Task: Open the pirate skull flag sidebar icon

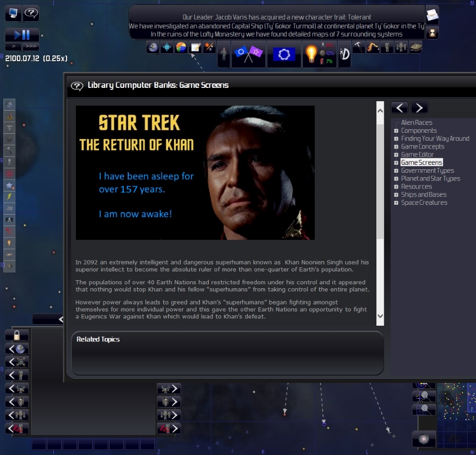Action: pos(9,220)
